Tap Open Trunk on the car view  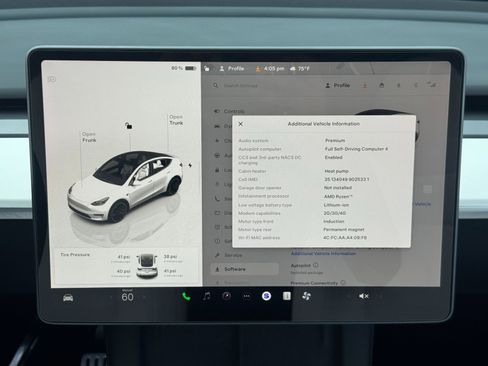click(176, 120)
